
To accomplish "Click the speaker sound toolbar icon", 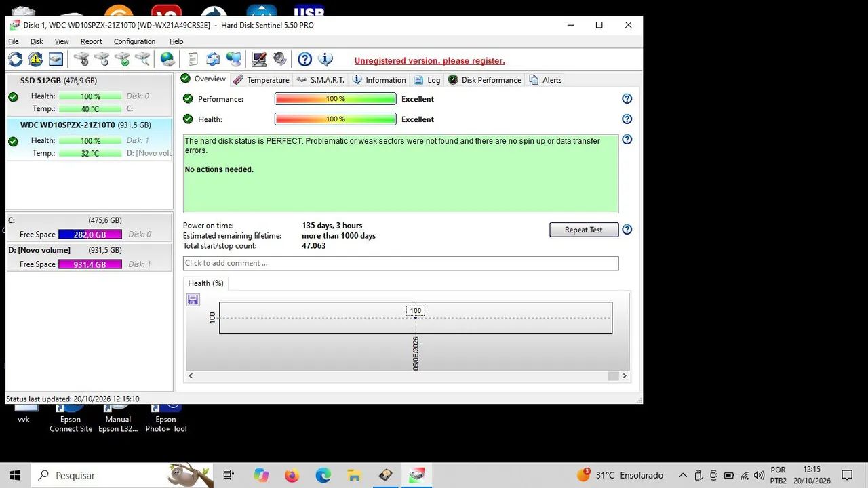I will (x=279, y=60).
